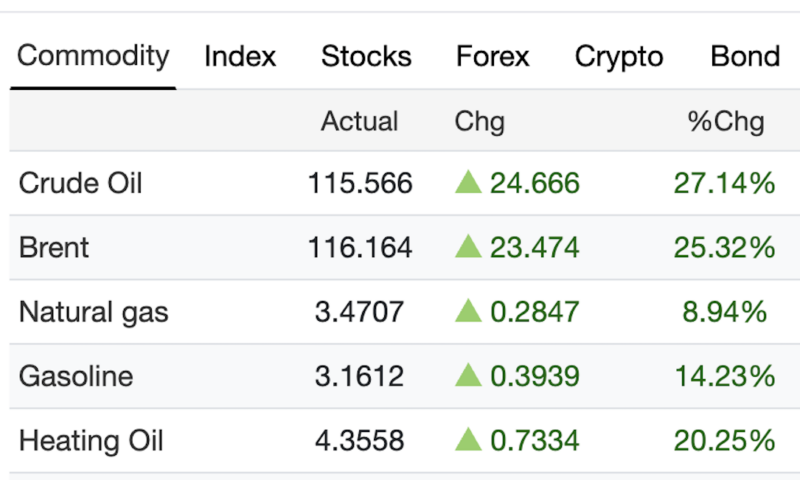Click the Gasoline row name

(x=76, y=377)
